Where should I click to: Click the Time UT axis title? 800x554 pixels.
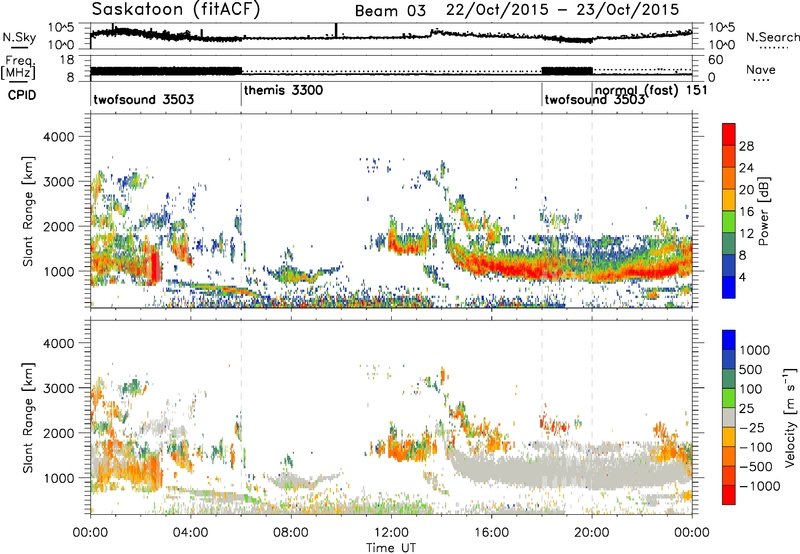[x=391, y=548]
